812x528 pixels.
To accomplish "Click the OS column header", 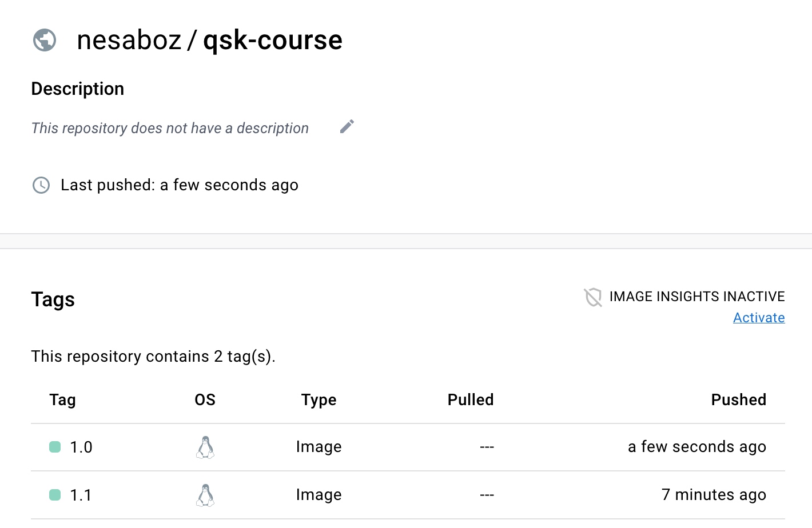I will (x=205, y=400).
